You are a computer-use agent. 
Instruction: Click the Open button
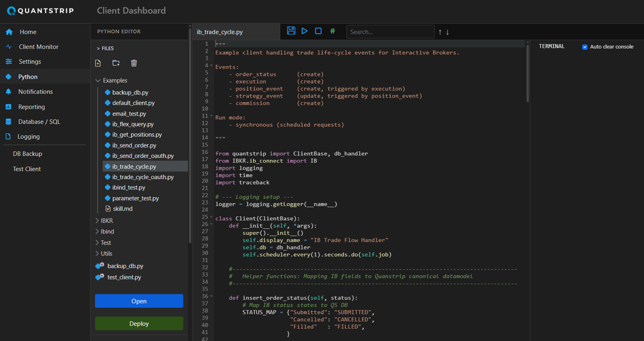point(139,301)
